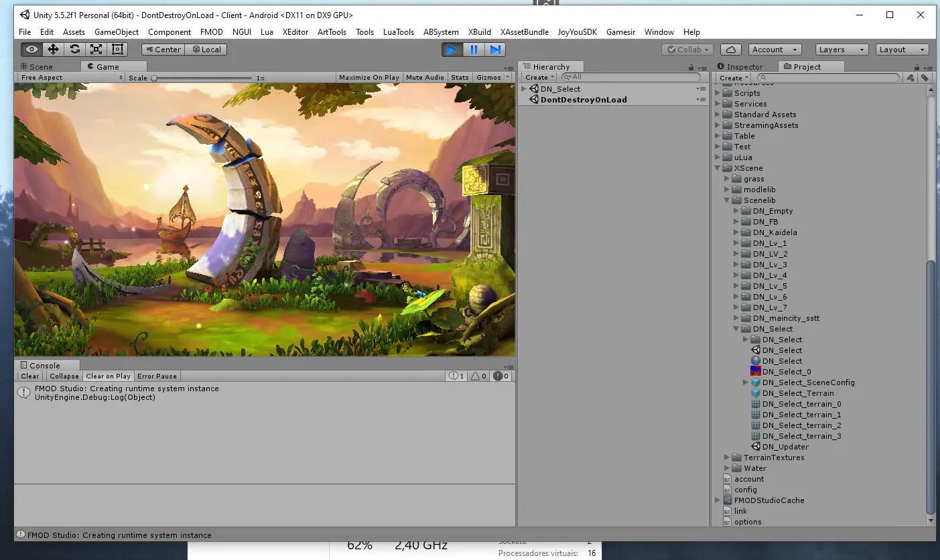Viewport: 940px width, 560px height.
Task: Select the Rotate tool
Action: [74, 50]
